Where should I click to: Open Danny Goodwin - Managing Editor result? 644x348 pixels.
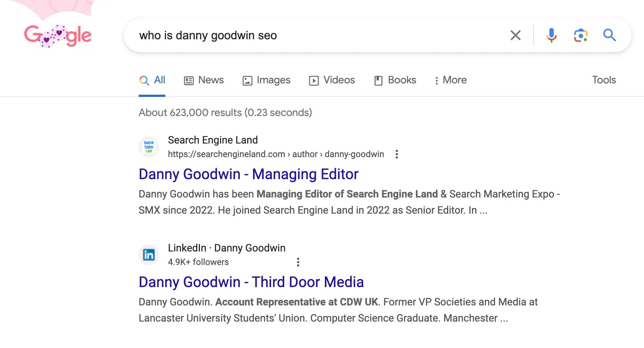pos(248,174)
